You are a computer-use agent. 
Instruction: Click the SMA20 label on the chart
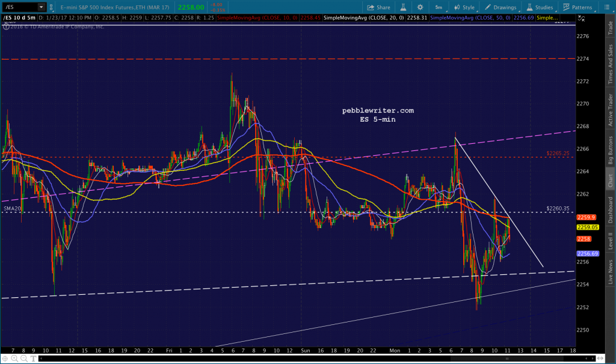[x=12, y=209]
